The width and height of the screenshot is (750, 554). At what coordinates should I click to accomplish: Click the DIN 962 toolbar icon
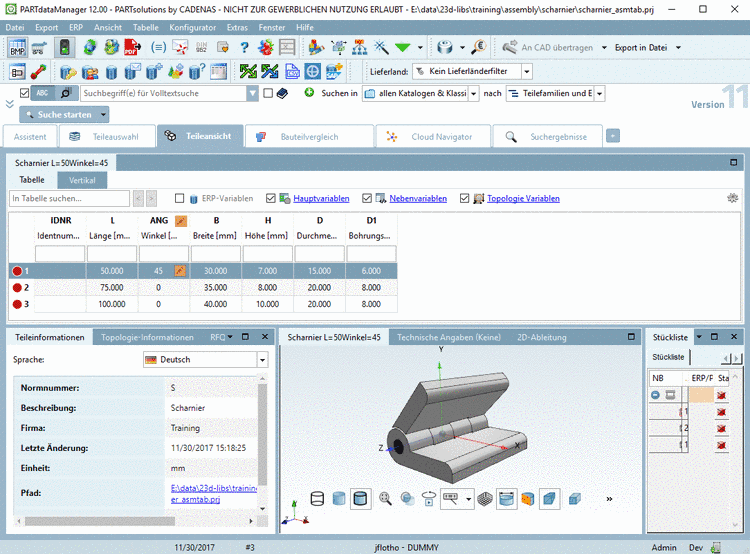(x=201, y=47)
